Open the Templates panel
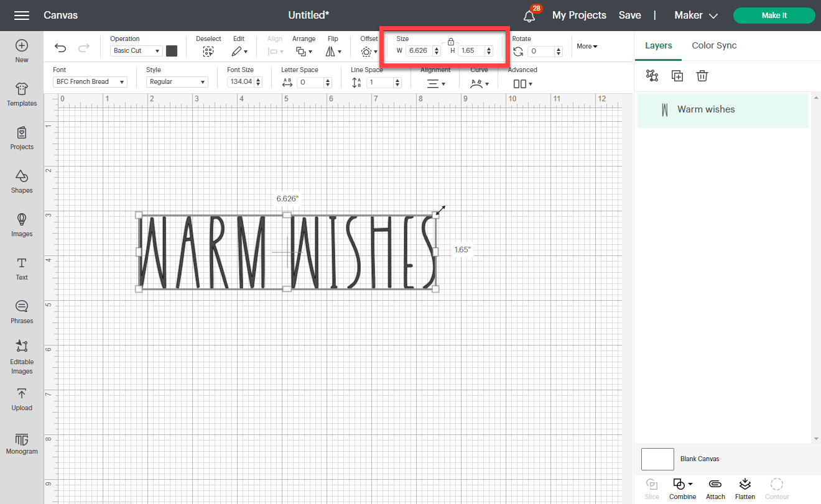 [x=21, y=94]
